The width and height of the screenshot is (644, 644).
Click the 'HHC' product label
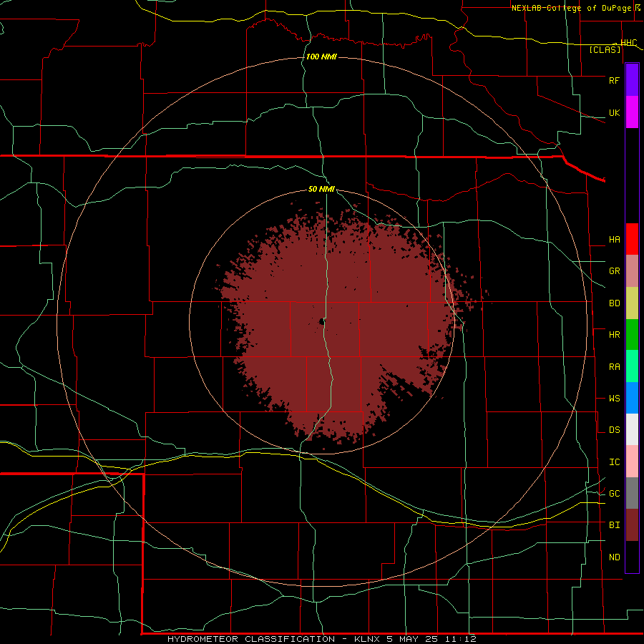tap(628, 42)
